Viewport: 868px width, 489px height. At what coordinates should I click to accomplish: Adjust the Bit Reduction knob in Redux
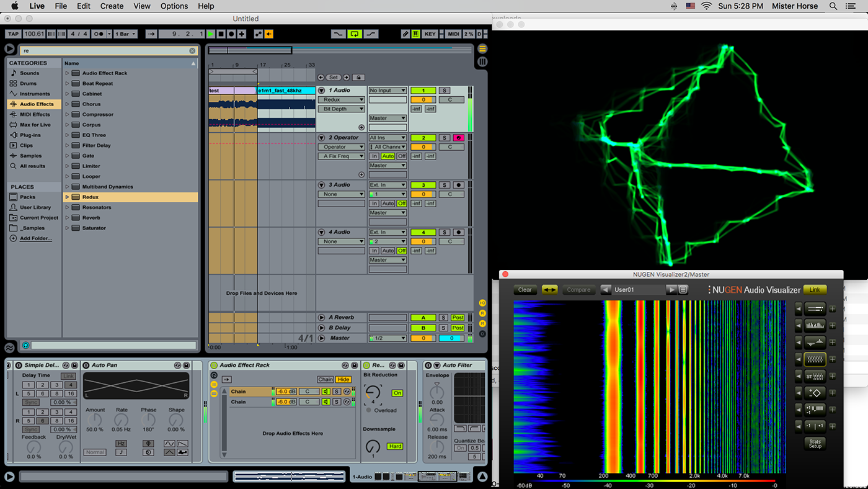[372, 393]
